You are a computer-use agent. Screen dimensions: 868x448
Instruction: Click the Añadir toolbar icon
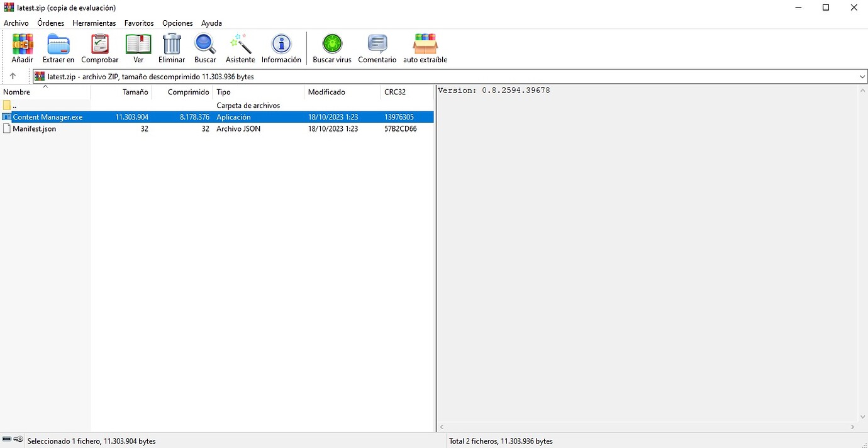[x=22, y=48]
